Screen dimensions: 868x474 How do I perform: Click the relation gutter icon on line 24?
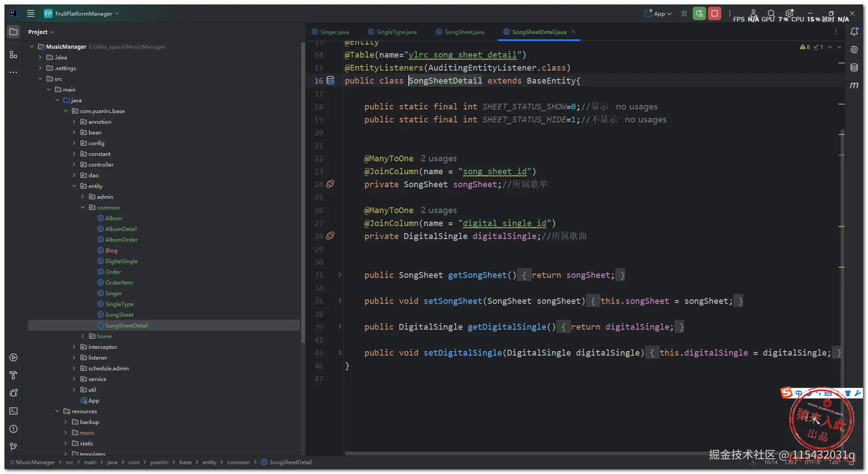[330, 184]
